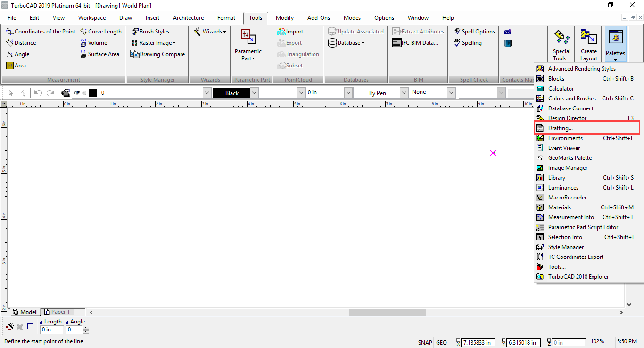Measure Curve Length tool

(101, 32)
